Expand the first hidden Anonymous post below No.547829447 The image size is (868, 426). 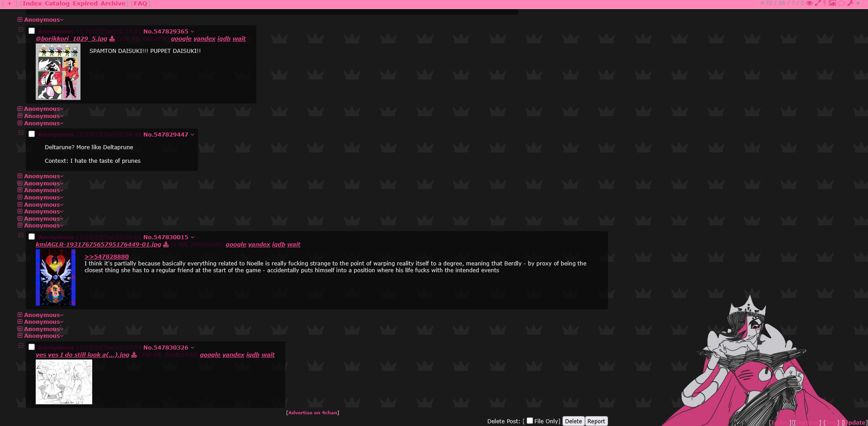(x=20, y=176)
